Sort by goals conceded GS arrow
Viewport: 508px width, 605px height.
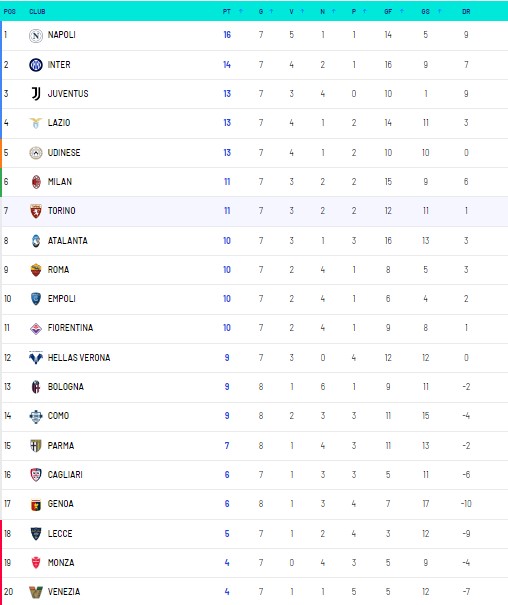click(x=439, y=12)
